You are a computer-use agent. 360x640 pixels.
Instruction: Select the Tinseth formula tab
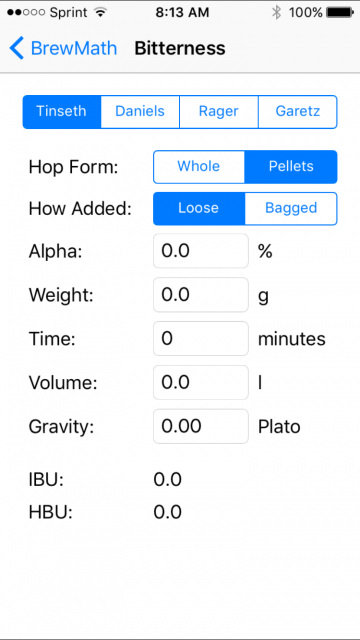coord(62,112)
